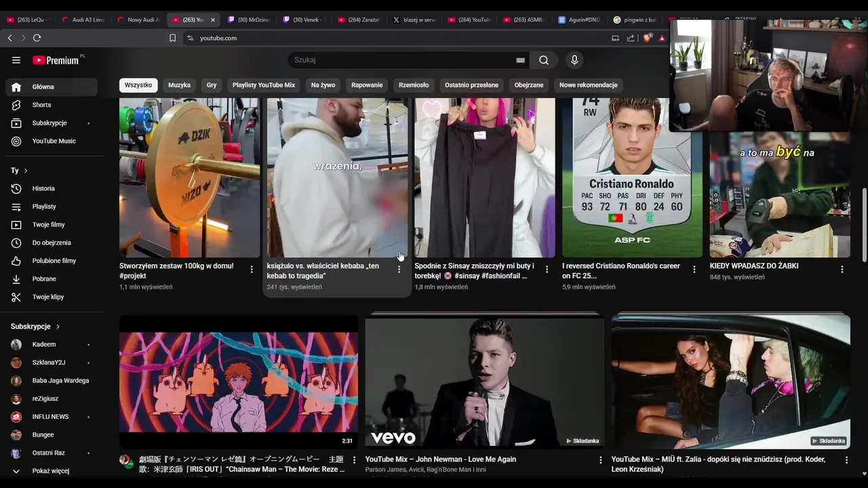This screenshot has height=488, width=868.
Task: Click the search magnifier button
Action: coord(544,60)
